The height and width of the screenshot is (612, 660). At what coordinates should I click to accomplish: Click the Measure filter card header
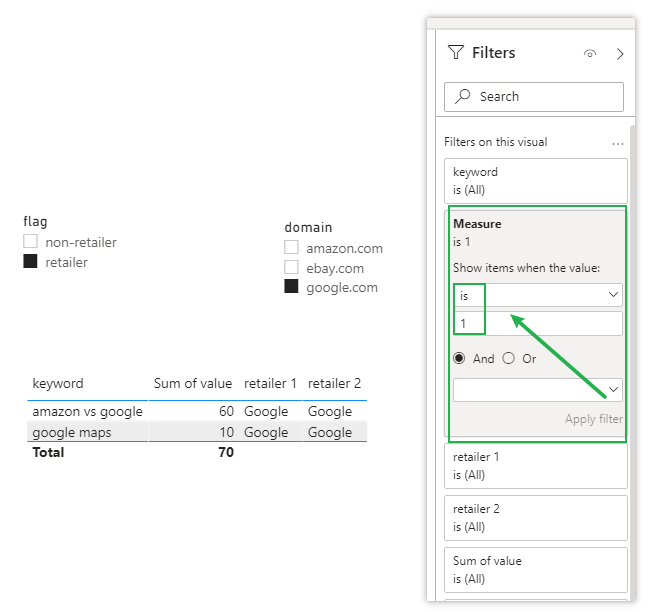point(477,224)
